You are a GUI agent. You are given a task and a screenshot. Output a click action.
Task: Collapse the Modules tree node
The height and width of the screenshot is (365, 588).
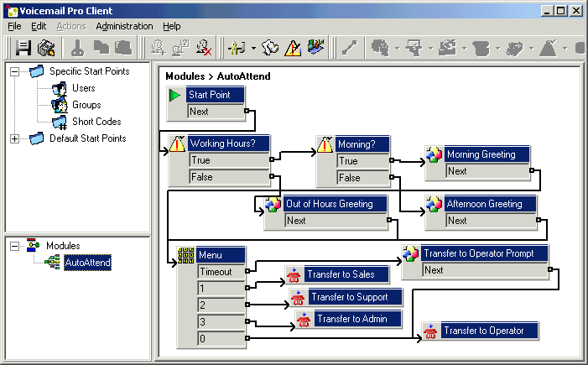(14, 246)
